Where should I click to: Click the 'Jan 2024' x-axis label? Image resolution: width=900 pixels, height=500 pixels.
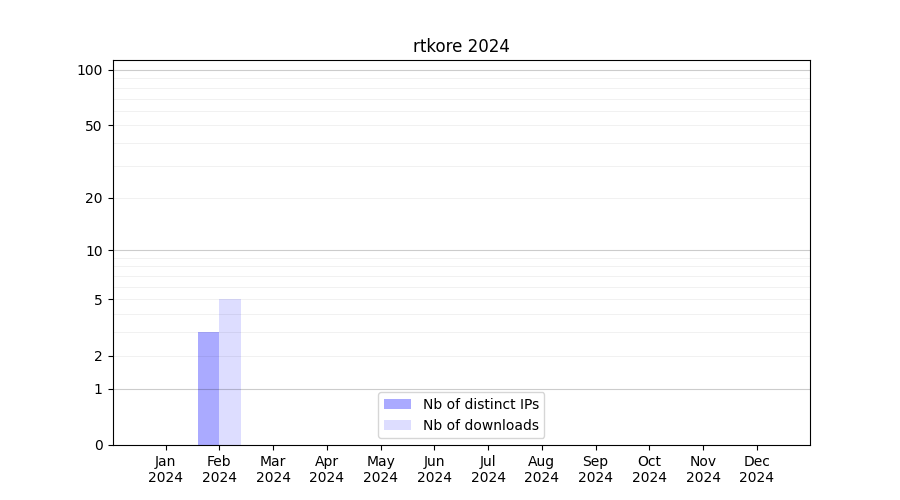166,469
